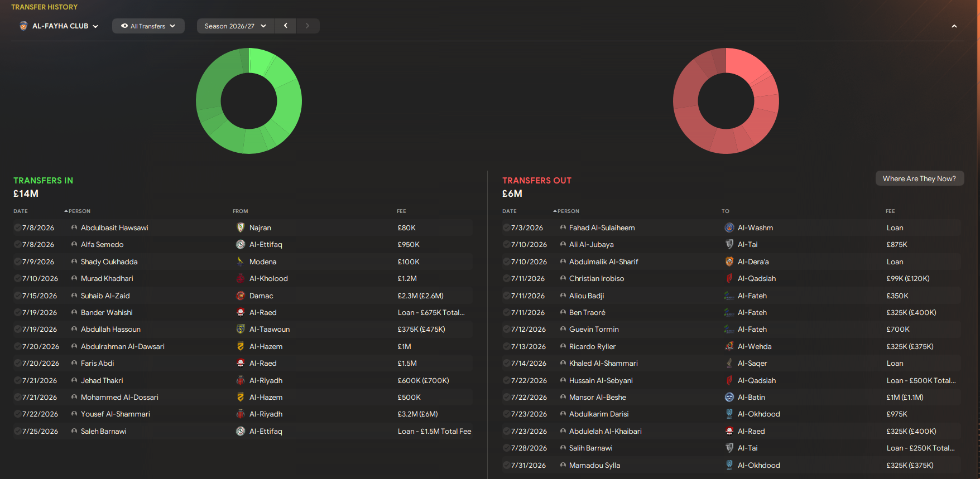Click Al-Dera'a club badge icon
The width and height of the screenshot is (980, 479).
click(729, 262)
